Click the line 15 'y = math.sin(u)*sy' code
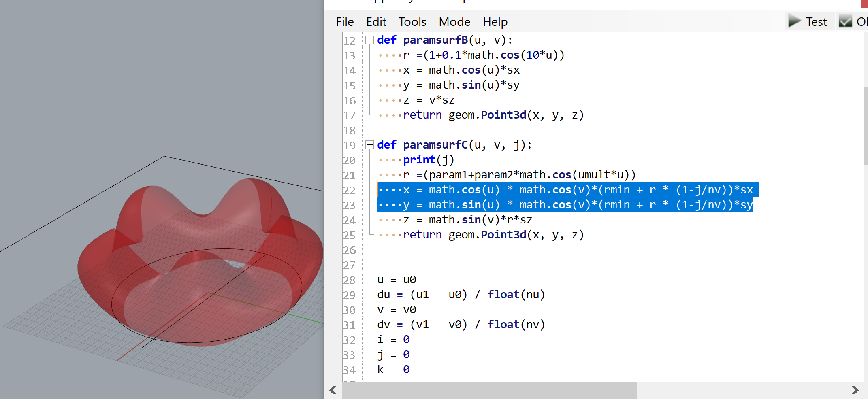The image size is (868, 399). 461,85
